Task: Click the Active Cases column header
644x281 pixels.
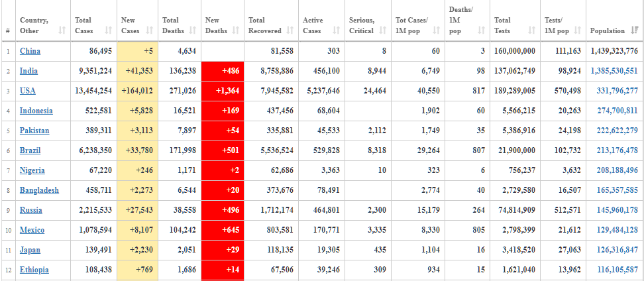Action: pyautogui.click(x=321, y=21)
